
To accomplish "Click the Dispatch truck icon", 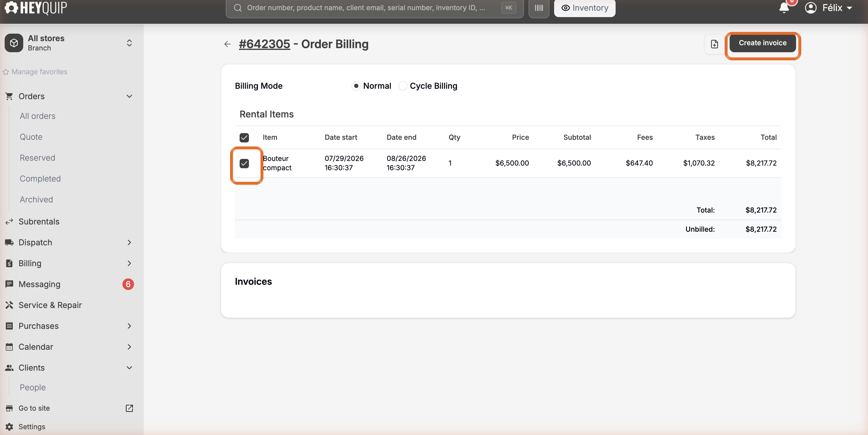I will (x=9, y=242).
